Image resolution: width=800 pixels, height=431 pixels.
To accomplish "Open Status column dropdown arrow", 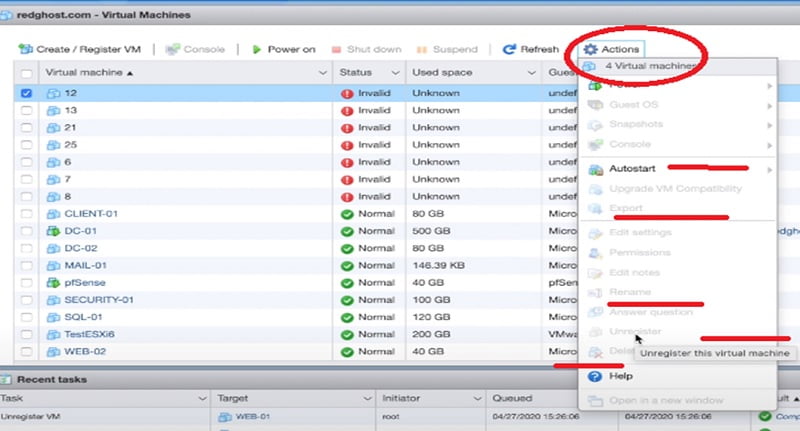I will click(395, 73).
